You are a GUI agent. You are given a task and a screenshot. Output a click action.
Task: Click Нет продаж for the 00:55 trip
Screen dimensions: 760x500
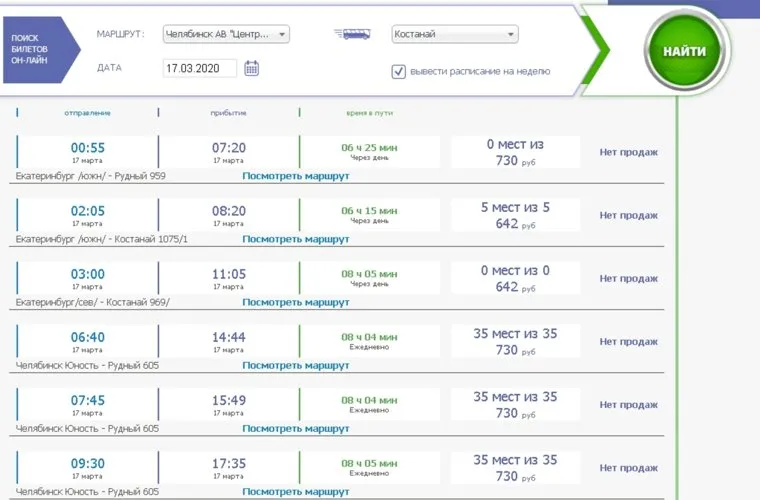(628, 152)
